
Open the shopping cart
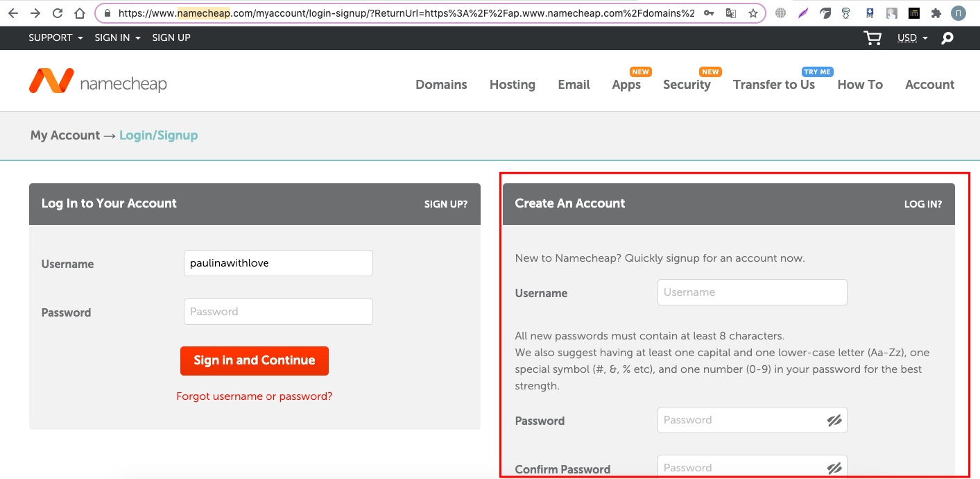[x=872, y=38]
